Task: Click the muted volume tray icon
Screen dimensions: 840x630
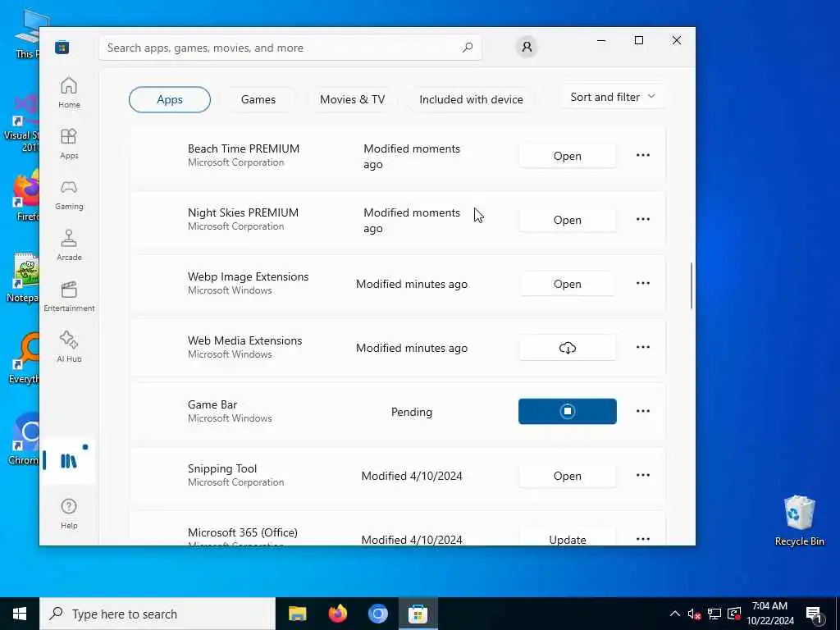Action: [x=694, y=614]
